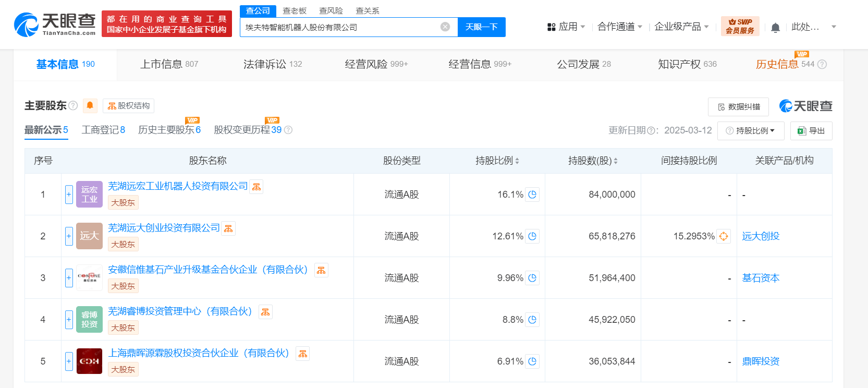Expand row for 芜湖远宏工业机器人投资有限公司
Viewport: 868px width, 388px height.
[x=69, y=195]
